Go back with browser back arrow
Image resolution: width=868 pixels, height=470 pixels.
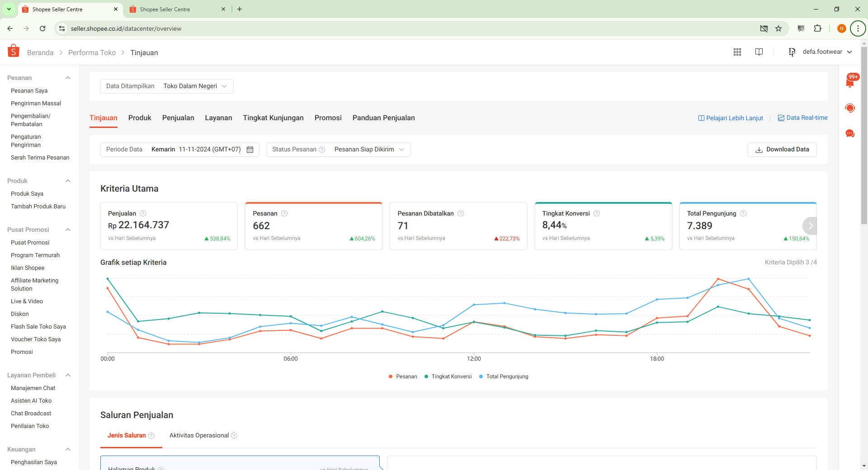pyautogui.click(x=10, y=28)
